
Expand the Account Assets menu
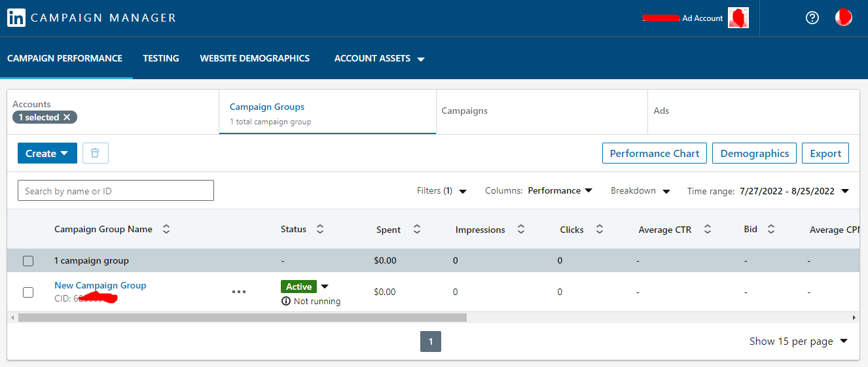pos(380,58)
